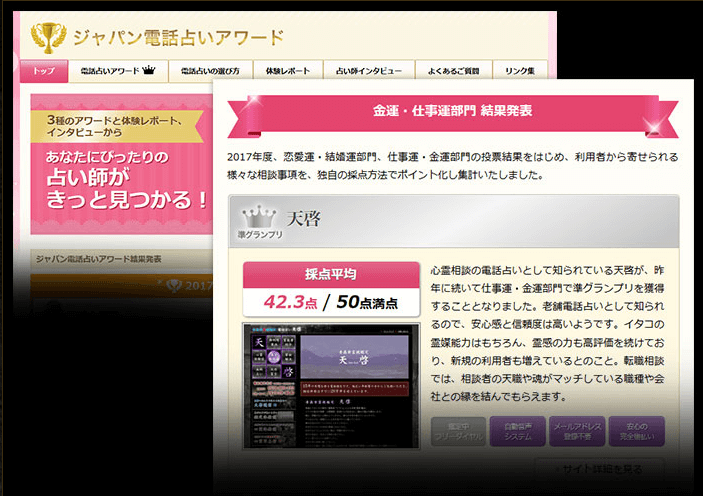Click the 50点満点 maximum score text
The width and height of the screenshot is (703, 496).
[367, 302]
